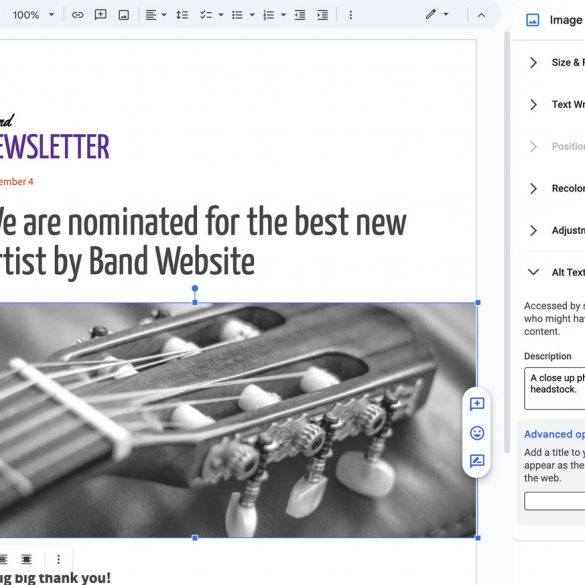Open the line and paragraph spacing icon
This screenshot has width=585, height=585.
click(182, 15)
